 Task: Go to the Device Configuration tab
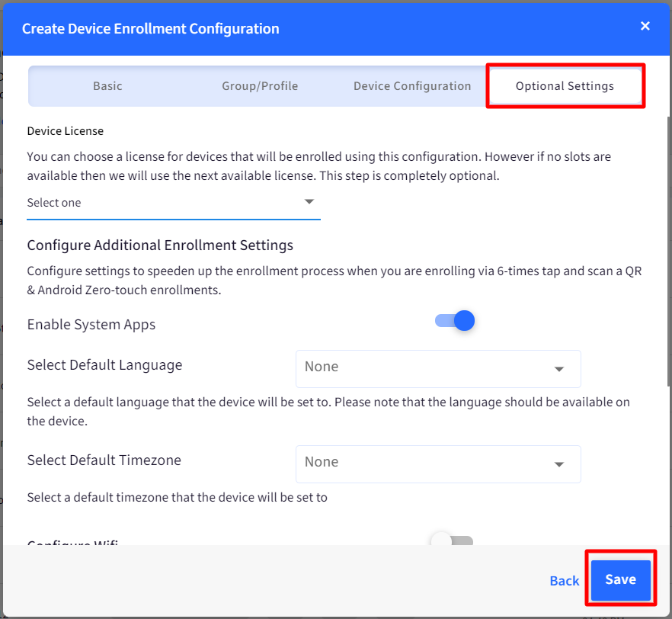[x=412, y=86]
